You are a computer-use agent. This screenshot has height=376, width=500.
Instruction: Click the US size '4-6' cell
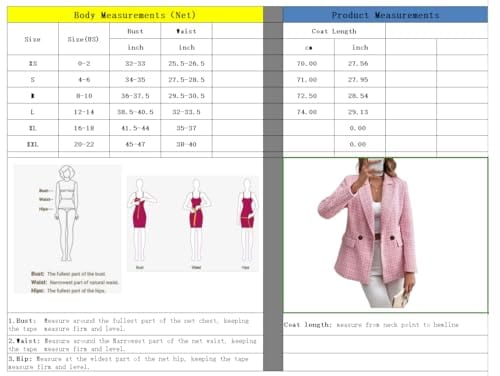(x=84, y=80)
